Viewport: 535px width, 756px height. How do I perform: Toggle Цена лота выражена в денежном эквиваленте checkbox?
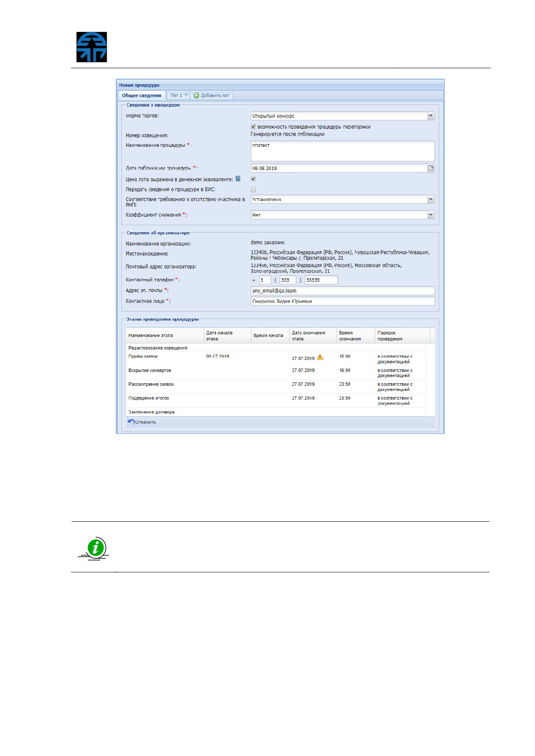pyautogui.click(x=253, y=179)
